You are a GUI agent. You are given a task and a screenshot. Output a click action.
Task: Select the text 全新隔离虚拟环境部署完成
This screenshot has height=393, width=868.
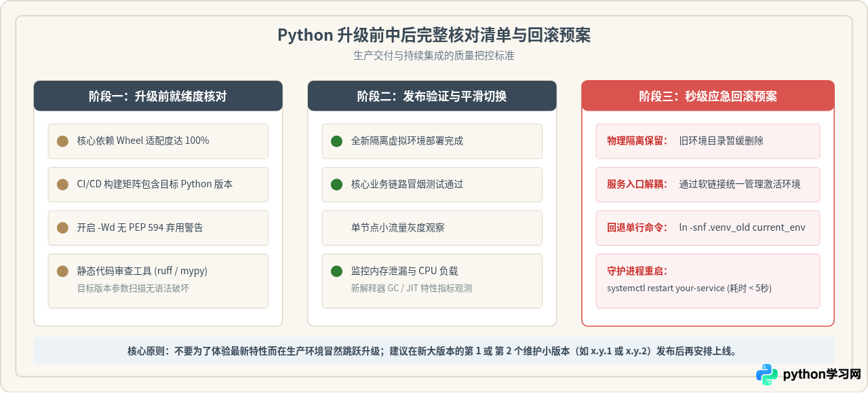(408, 141)
